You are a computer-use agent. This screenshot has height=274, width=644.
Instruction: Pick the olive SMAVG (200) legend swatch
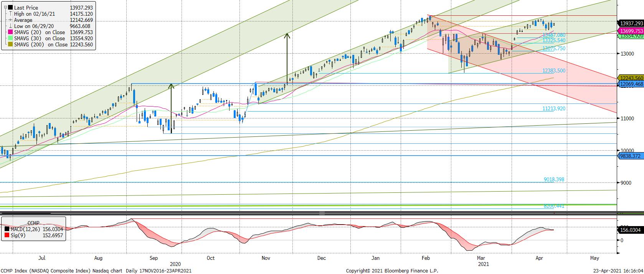(x=10, y=45)
